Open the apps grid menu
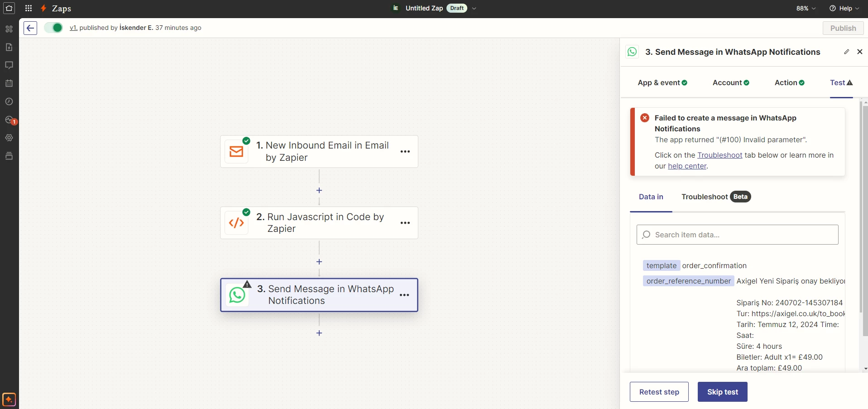 pos(29,8)
